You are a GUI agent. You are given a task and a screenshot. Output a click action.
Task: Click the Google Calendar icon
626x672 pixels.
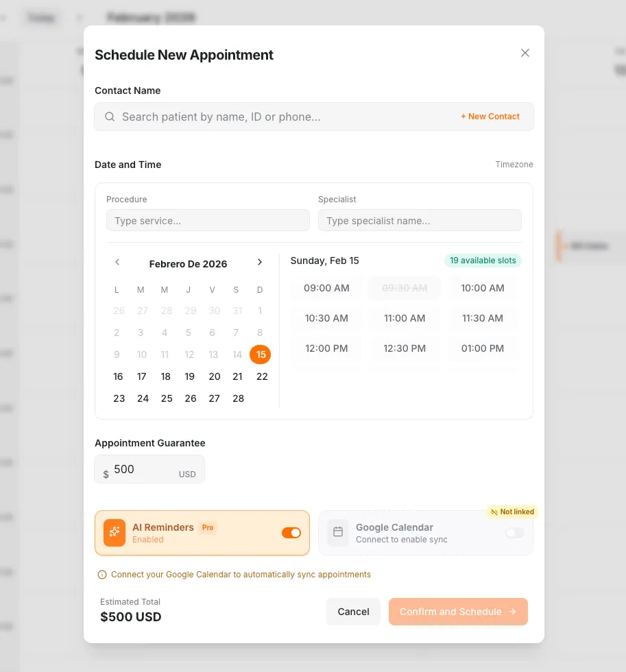coord(337,531)
